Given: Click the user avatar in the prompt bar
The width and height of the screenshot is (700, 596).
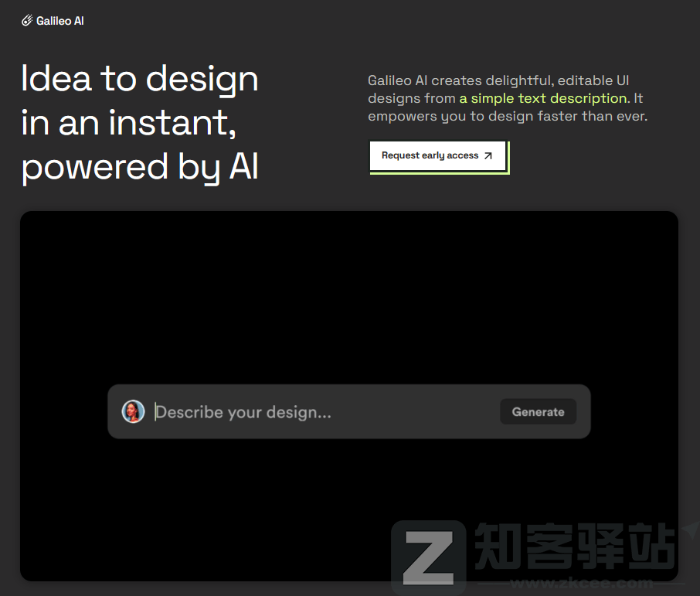Looking at the screenshot, I should [x=134, y=411].
